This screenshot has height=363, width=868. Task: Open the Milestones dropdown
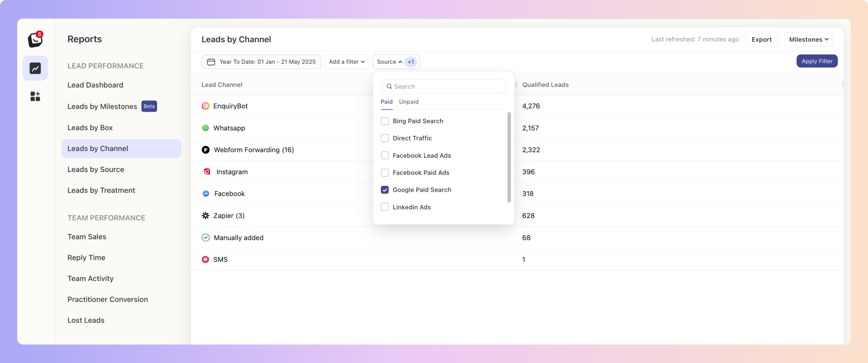tap(809, 39)
